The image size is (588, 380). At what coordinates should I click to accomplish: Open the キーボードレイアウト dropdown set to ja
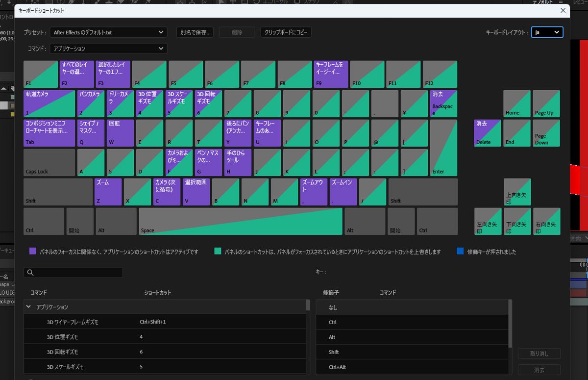click(x=547, y=32)
